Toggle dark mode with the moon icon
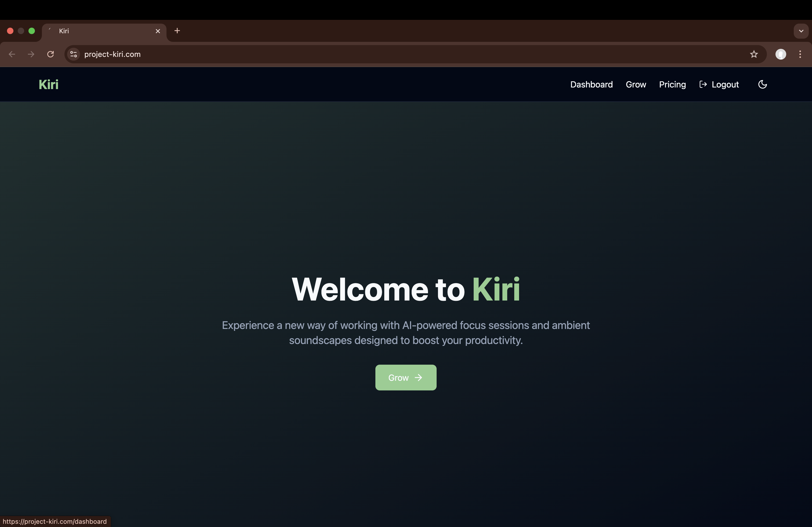This screenshot has width=812, height=527. tap(762, 84)
